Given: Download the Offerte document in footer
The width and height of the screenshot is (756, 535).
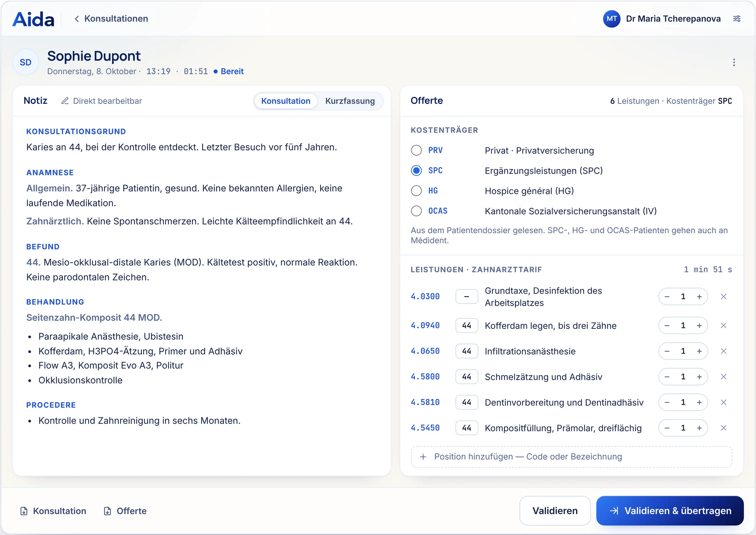Looking at the screenshot, I should click(125, 511).
